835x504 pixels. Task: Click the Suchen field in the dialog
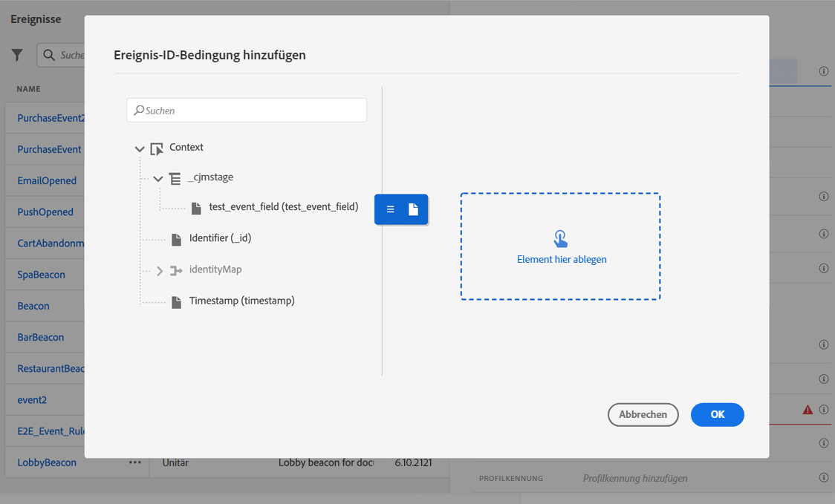(247, 110)
